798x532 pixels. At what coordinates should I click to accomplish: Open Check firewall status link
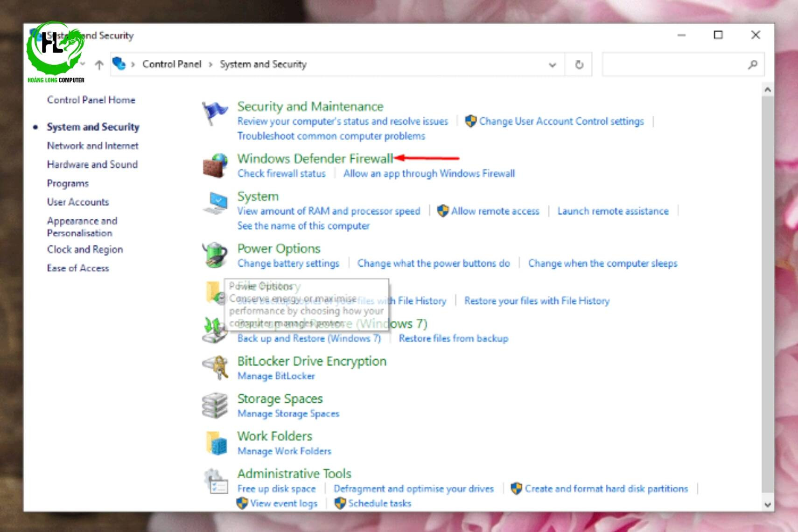click(x=281, y=174)
